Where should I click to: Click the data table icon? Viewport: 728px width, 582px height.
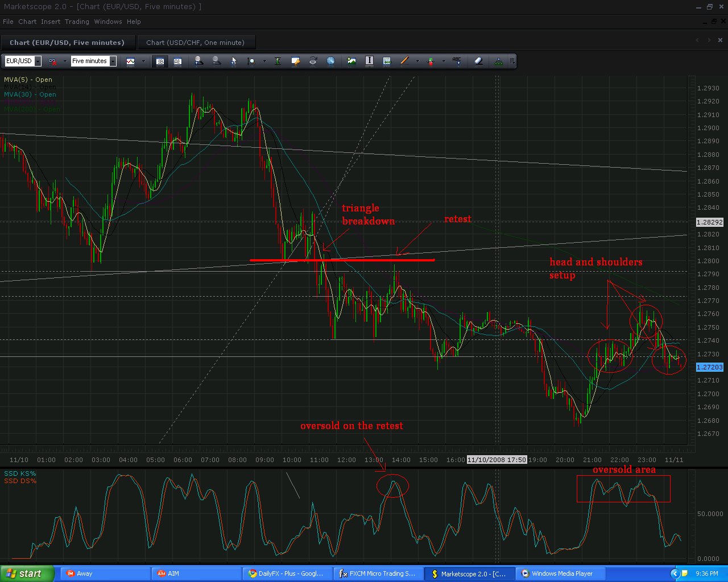[387, 61]
